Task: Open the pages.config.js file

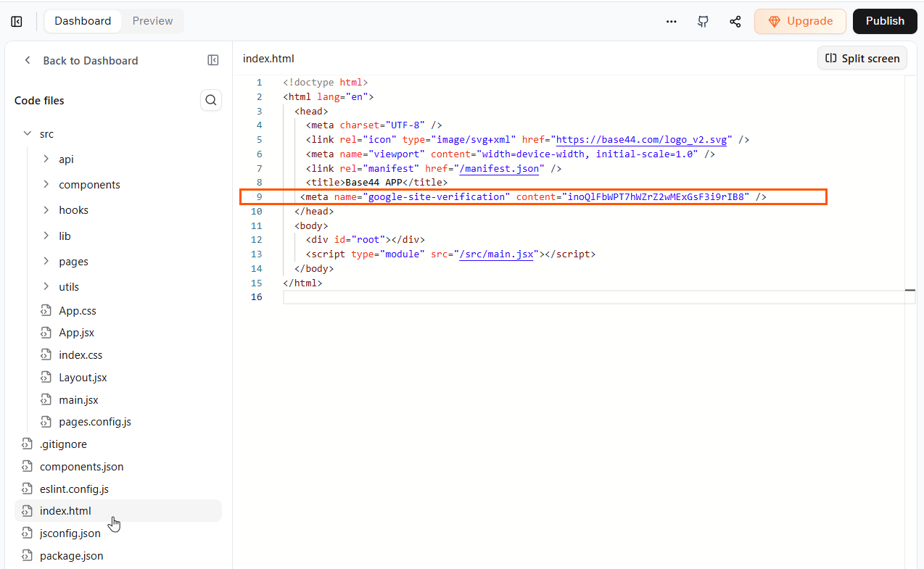Action: tap(95, 422)
